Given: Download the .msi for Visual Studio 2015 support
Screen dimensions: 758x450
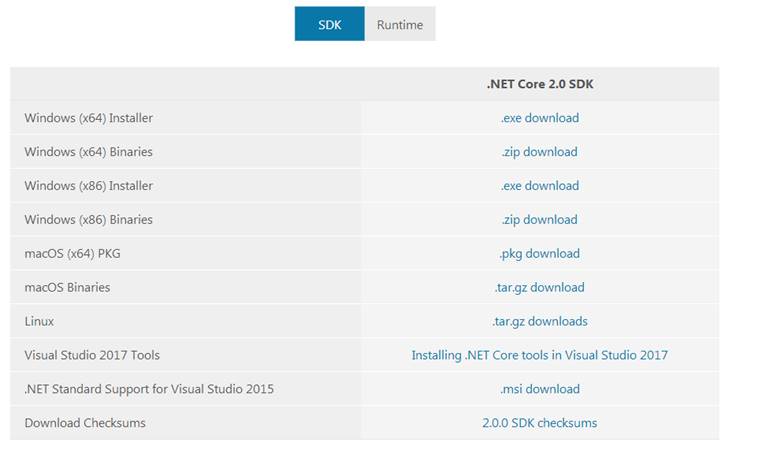Looking at the screenshot, I should 539,389.
